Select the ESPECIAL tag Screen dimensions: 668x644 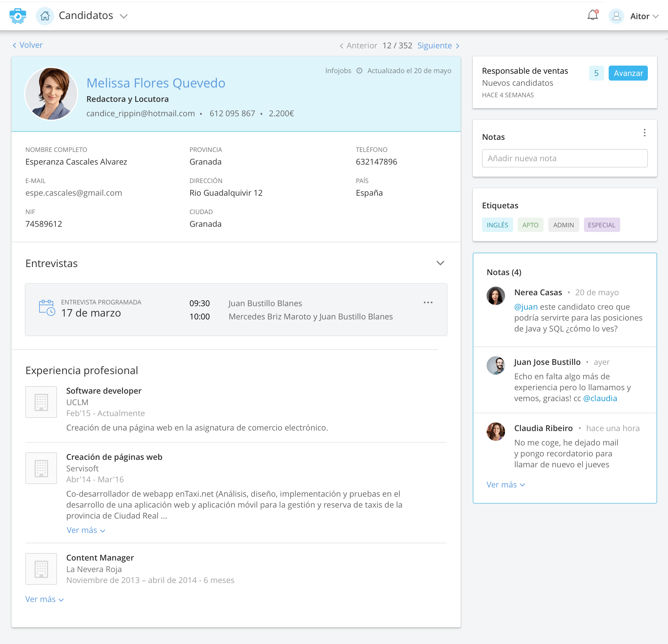tap(601, 225)
